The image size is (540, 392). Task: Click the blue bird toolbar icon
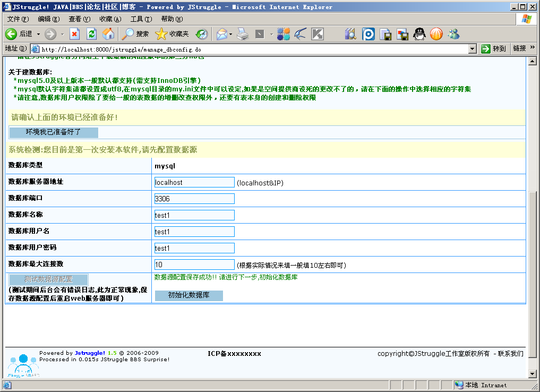(x=301, y=34)
